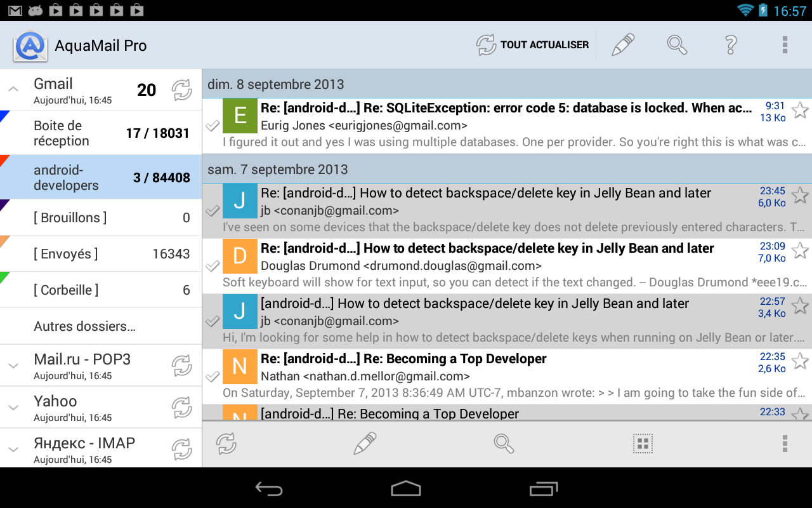Screen dimensions: 812x508
Task: Refresh the Mail.ru - POP3 account
Action: (x=182, y=366)
